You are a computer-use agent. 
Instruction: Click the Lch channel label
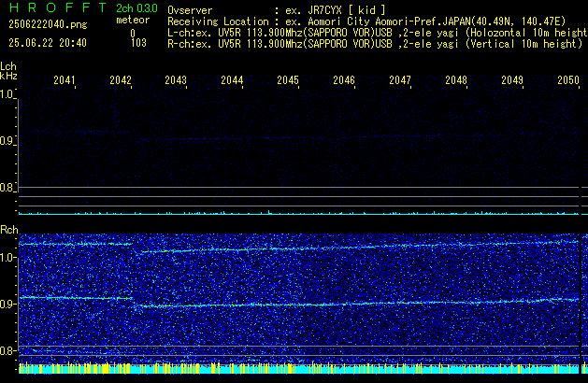coord(8,66)
